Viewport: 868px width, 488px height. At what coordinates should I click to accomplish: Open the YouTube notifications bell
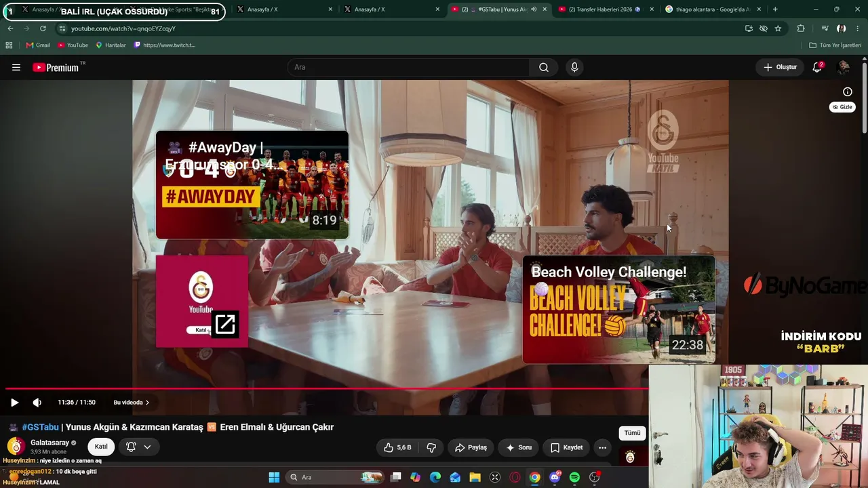tap(817, 67)
